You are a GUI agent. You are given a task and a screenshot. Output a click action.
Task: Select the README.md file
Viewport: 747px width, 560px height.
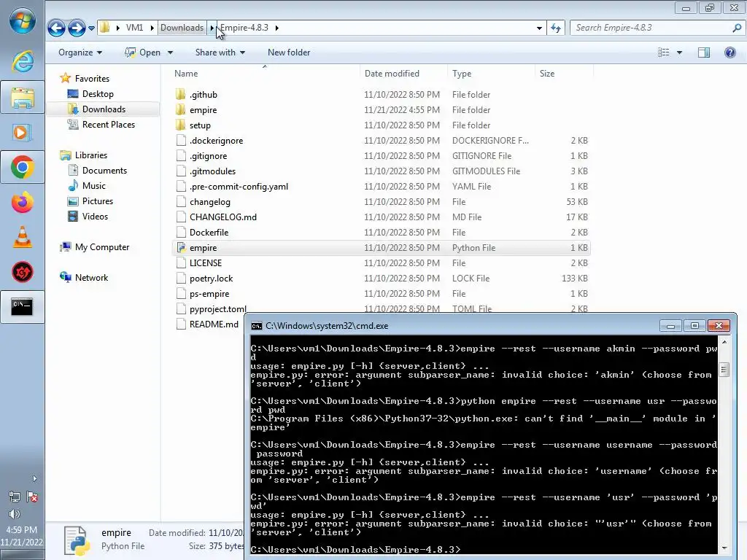coord(214,324)
